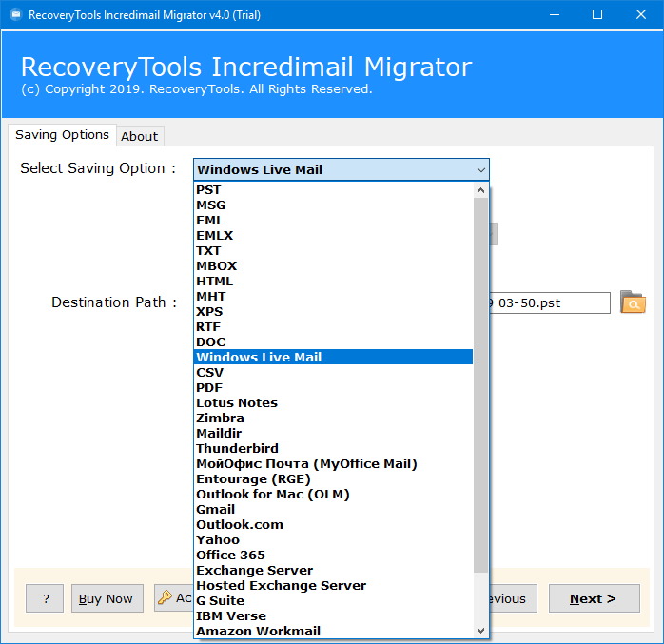Select highlighted Windows Live Mail entry
The image size is (664, 644).
tap(333, 357)
